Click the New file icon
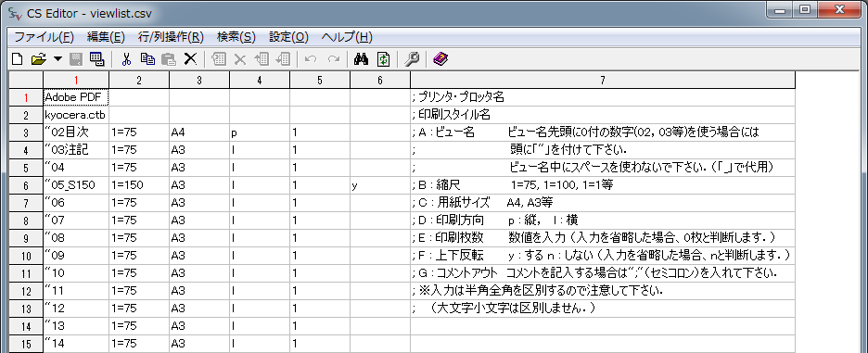868x353 pixels. [x=18, y=59]
